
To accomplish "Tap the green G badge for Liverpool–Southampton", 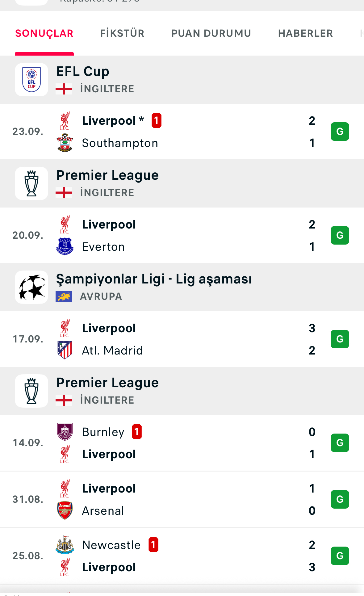I will (340, 132).
